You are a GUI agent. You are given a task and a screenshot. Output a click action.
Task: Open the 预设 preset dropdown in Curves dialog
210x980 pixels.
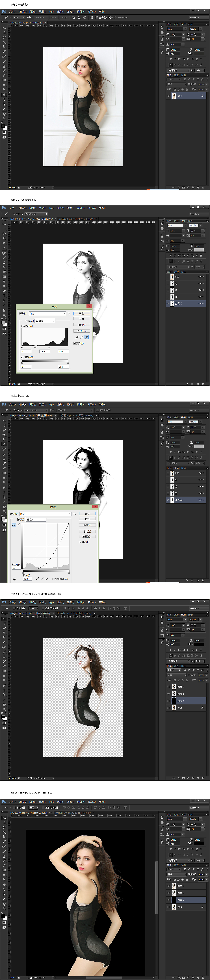[x=46, y=514]
